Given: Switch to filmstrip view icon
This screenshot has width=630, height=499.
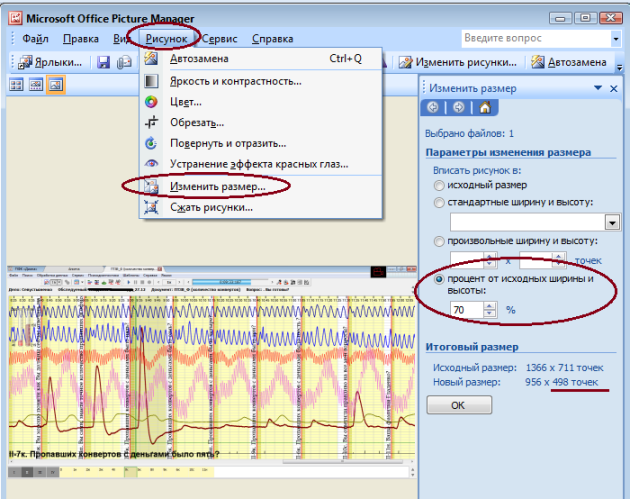Looking at the screenshot, I should [x=36, y=85].
